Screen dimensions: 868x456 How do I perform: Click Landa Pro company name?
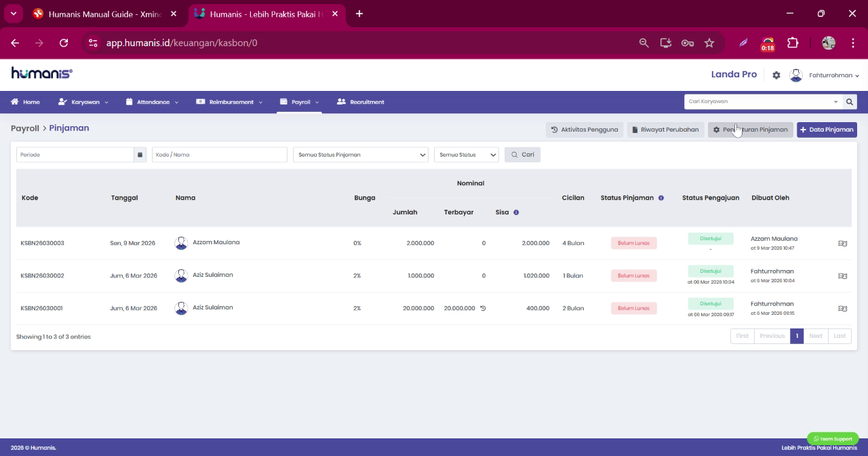click(734, 75)
